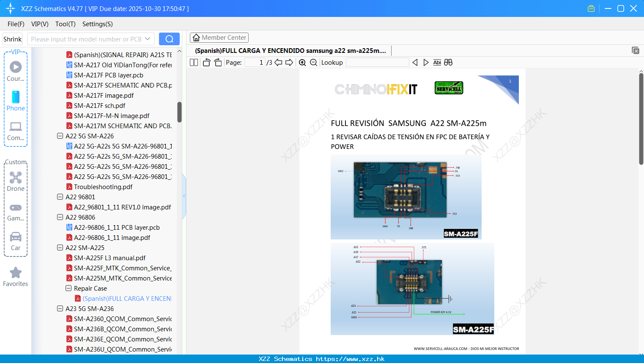This screenshot has width=644, height=363.
Task: Click the binoculars search icon
Action: tap(448, 62)
